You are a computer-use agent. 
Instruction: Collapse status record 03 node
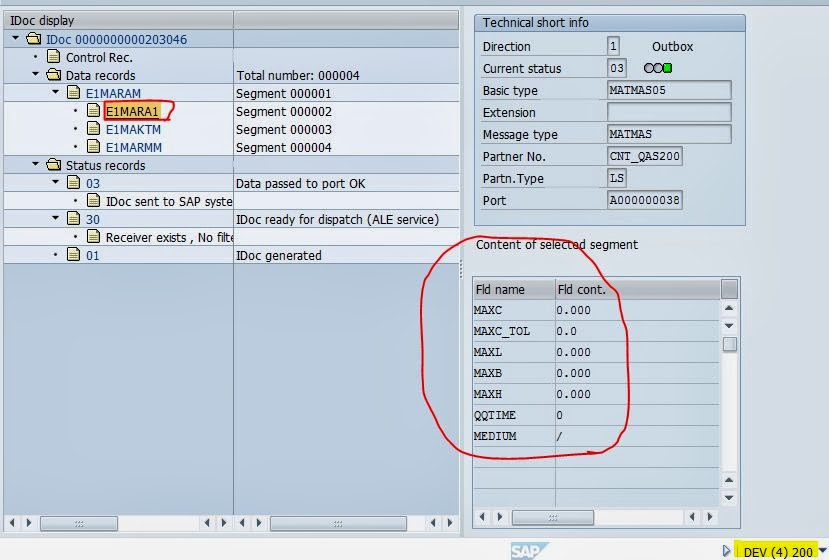(x=56, y=182)
